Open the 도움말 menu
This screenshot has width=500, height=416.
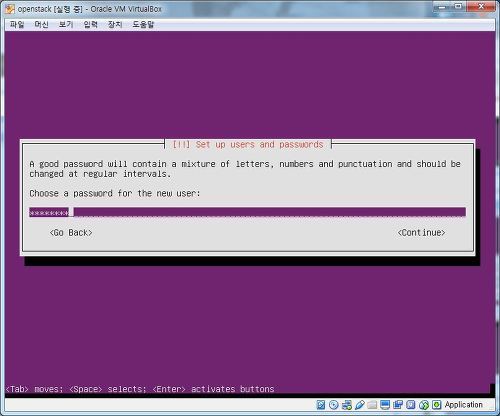tap(143, 24)
